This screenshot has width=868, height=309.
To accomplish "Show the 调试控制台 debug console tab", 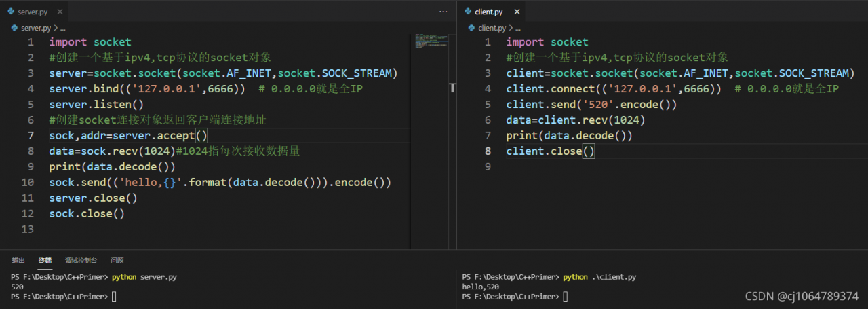I will click(x=81, y=260).
